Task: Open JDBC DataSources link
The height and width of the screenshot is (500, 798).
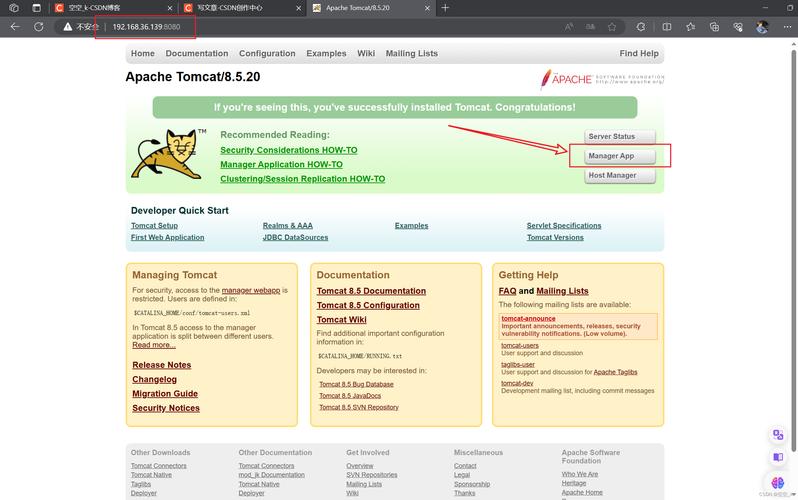Action: click(295, 237)
